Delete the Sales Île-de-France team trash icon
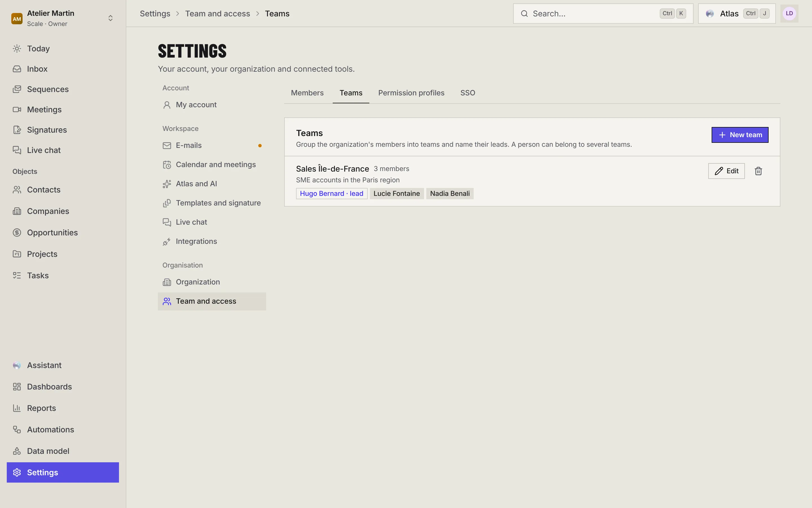The image size is (812, 508). (x=758, y=171)
